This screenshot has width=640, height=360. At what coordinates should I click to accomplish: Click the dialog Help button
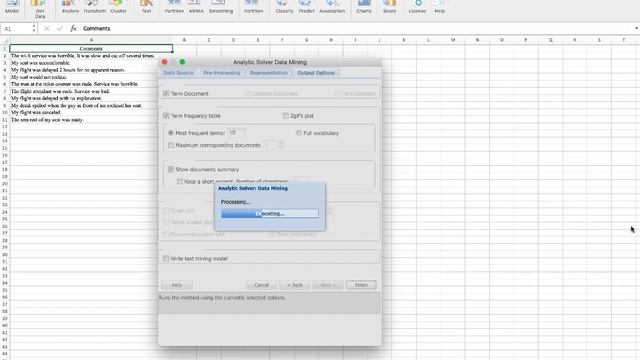click(177, 285)
